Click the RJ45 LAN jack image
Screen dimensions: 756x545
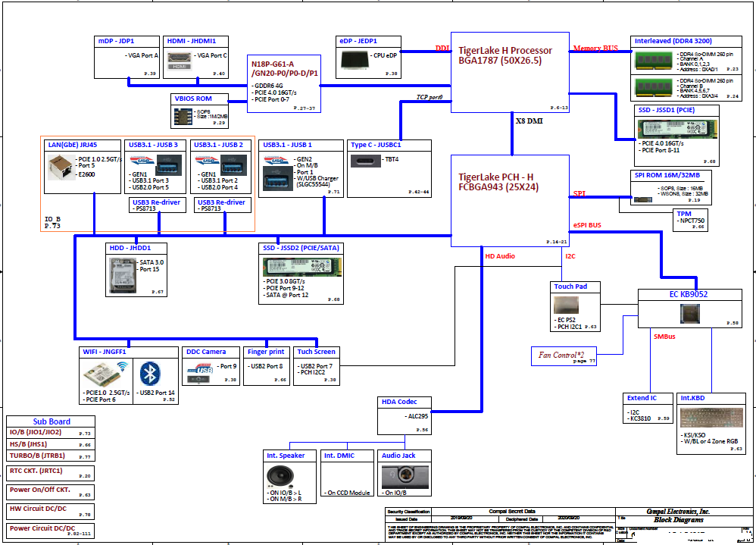61,168
